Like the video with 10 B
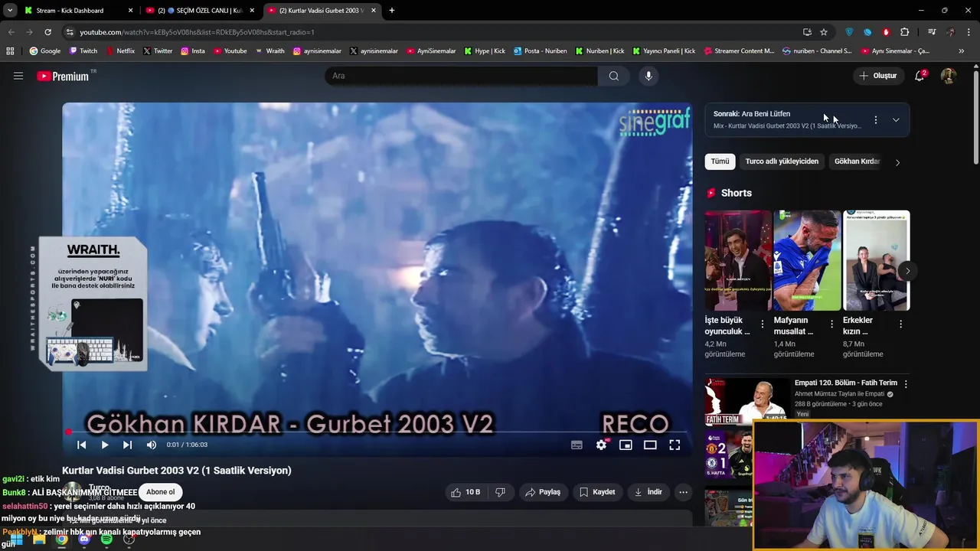This screenshot has width=980, height=551. 465,492
